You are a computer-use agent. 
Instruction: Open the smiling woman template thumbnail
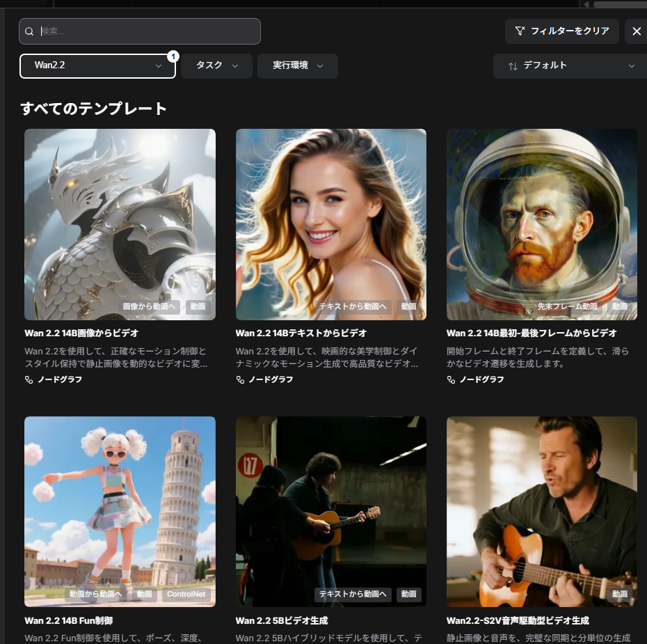[331, 224]
